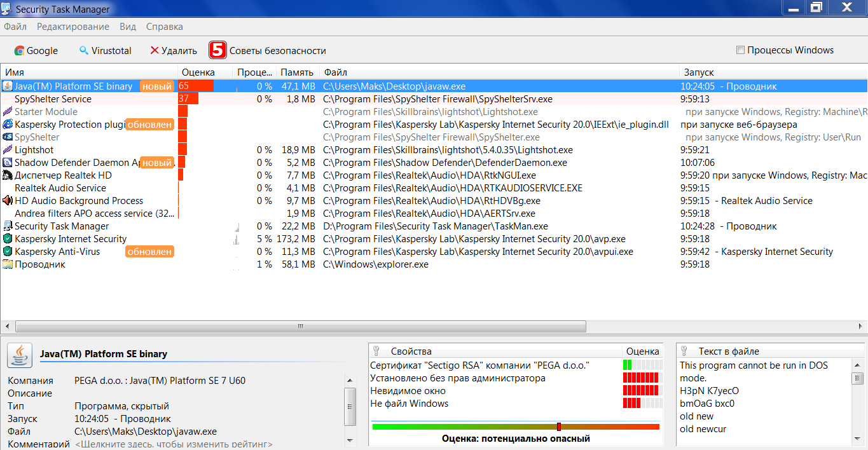Click обновлен badge on Kaspersky Anti-Virus row

[149, 252]
